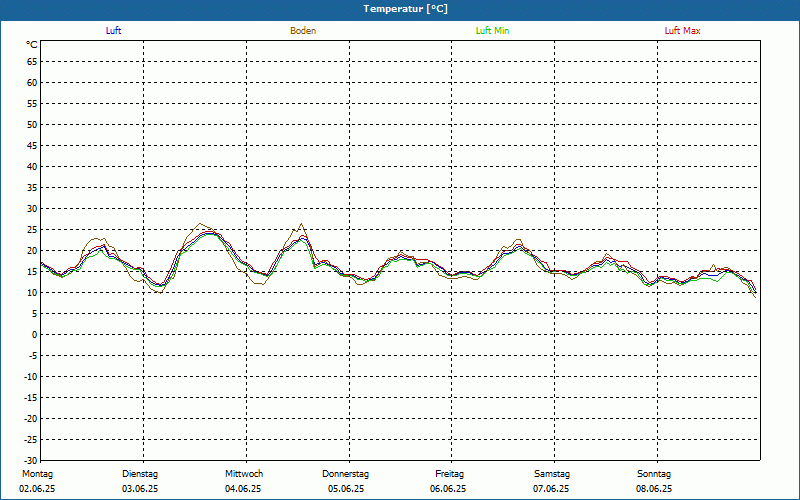Click the date 04.06.25
Image resolution: width=800 pixels, height=500 pixels.
coord(243,489)
